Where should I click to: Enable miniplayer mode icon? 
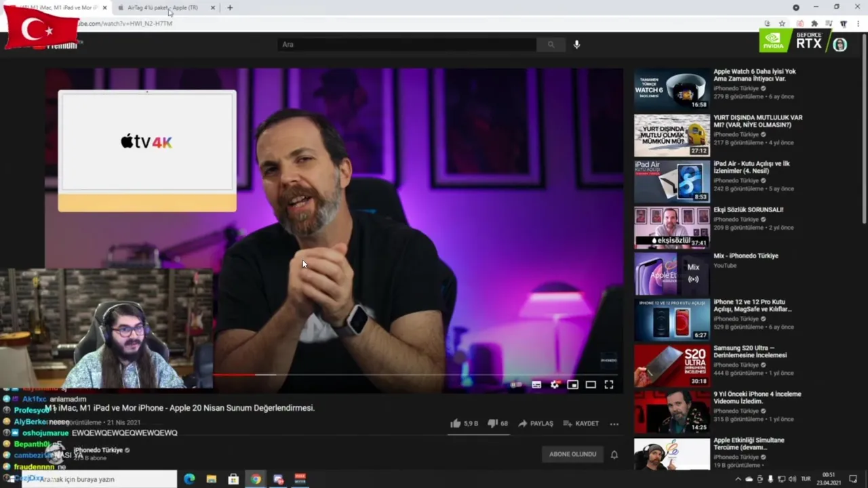click(573, 385)
